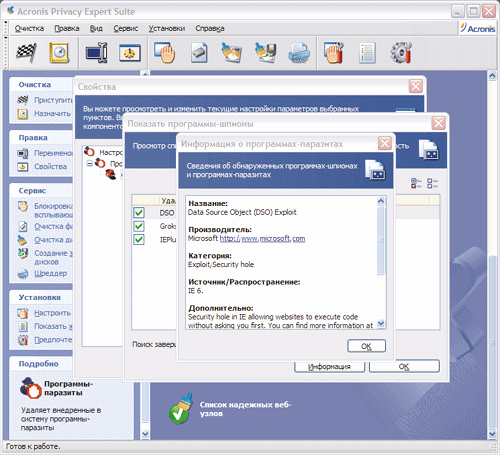This screenshot has height=455, width=500.
Task: Click the info text box scrollbar thumb
Action: coord(381,240)
